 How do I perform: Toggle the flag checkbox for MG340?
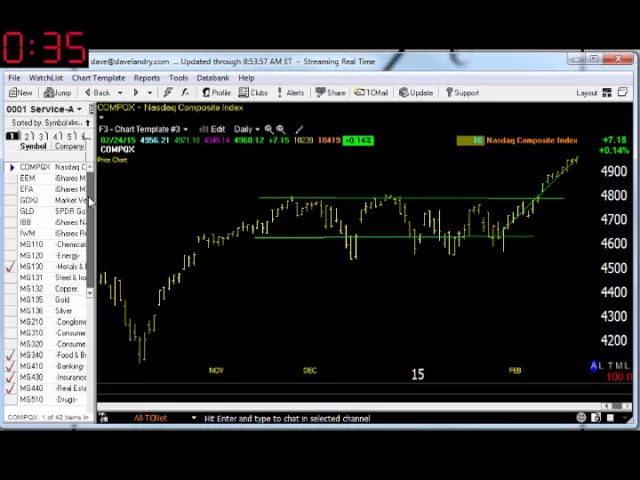[11, 355]
